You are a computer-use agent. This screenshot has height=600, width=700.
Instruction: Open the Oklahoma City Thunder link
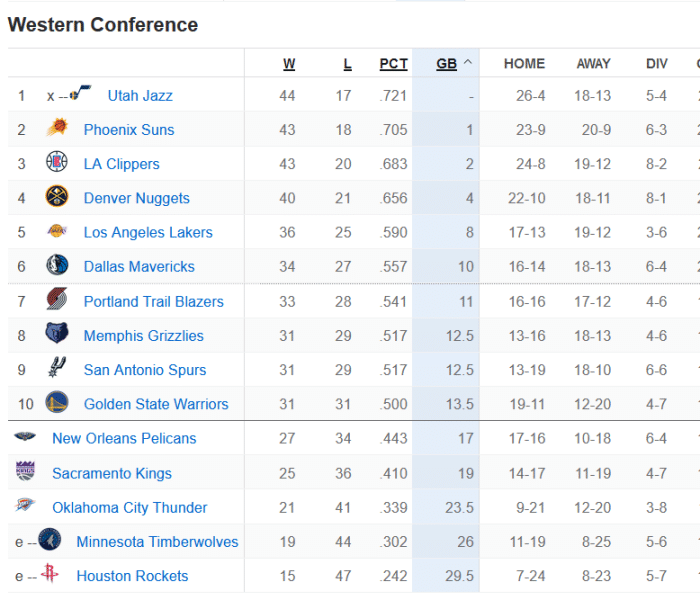pyautogui.click(x=130, y=507)
